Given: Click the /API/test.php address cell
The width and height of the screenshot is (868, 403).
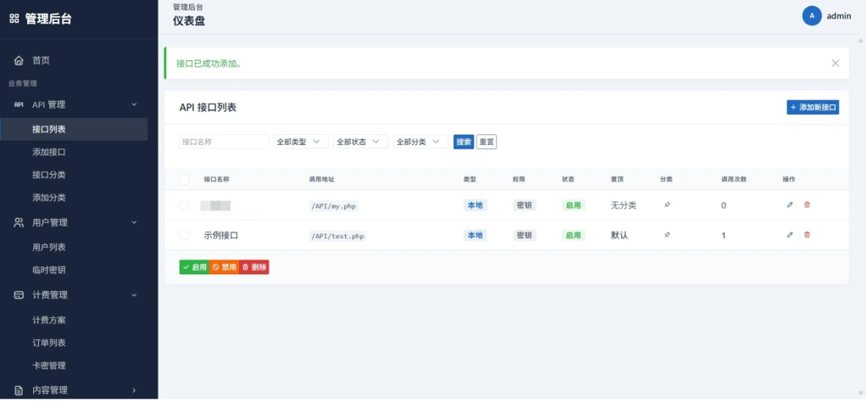Looking at the screenshot, I should coord(337,236).
